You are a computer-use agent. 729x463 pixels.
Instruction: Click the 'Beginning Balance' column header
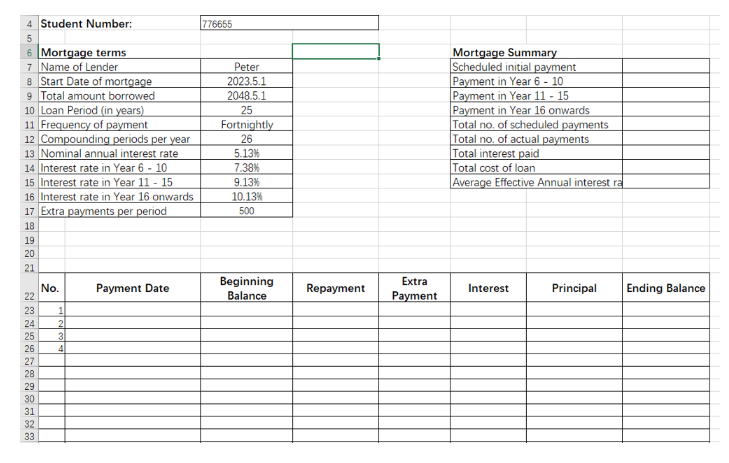tap(246, 288)
